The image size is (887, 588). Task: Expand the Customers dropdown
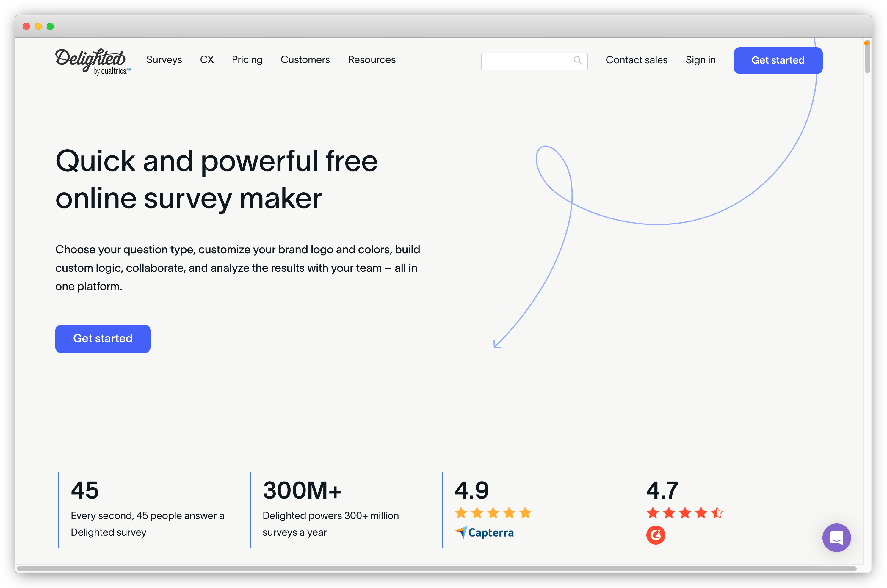pyautogui.click(x=305, y=60)
